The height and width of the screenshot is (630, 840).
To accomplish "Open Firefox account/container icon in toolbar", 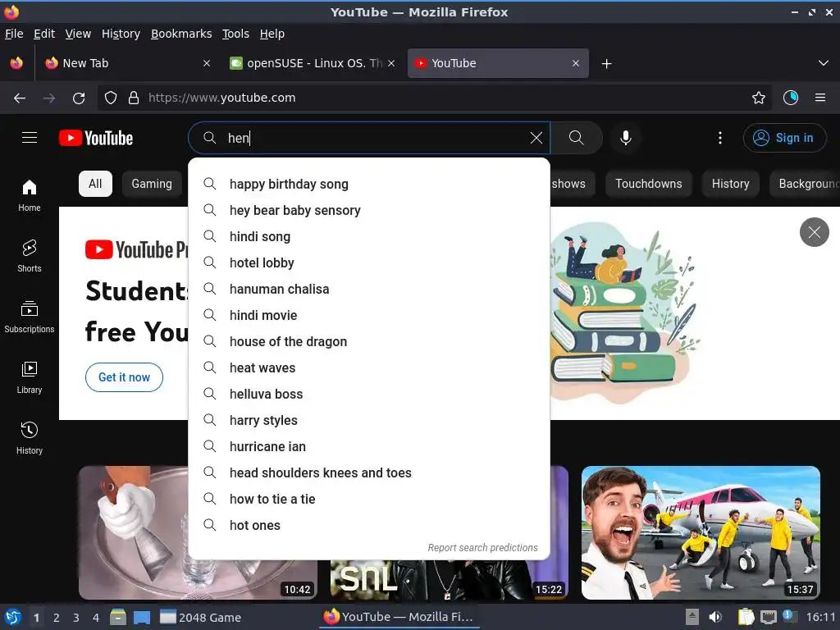I will (791, 98).
